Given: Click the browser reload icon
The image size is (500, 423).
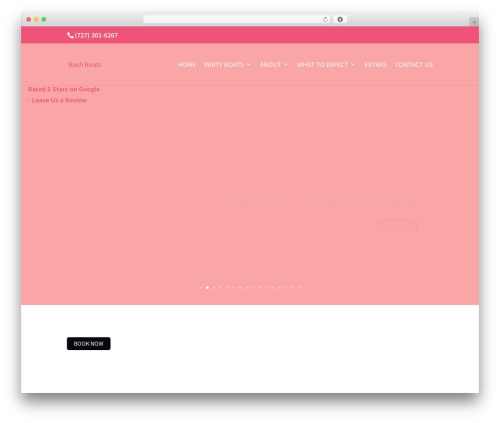Looking at the screenshot, I should tap(325, 19).
